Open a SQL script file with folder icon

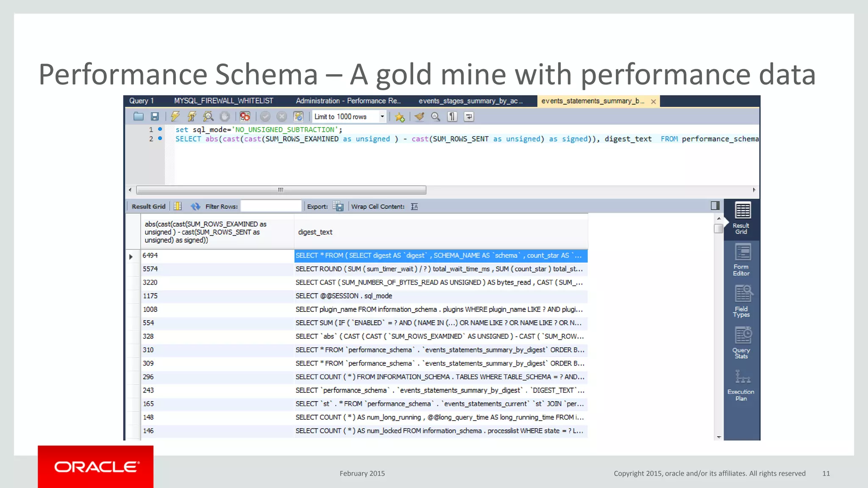138,116
